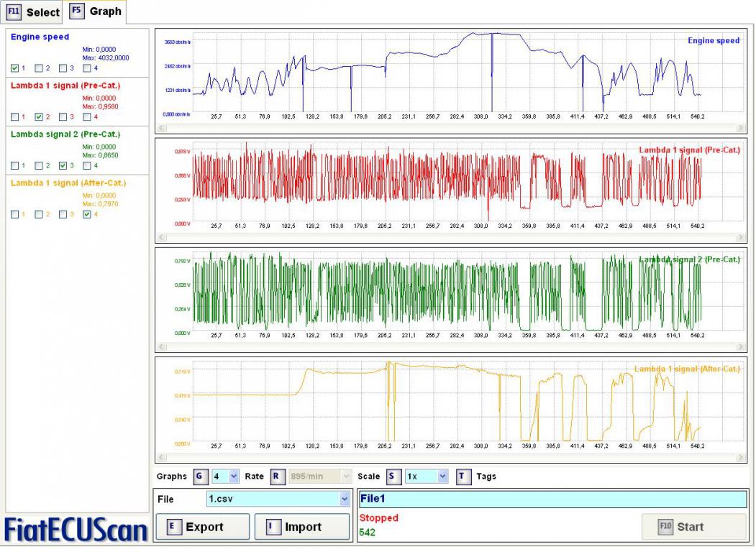Check graph 4 checkbox for Engine speed
Viewport: 756px width, 552px height.
[x=87, y=68]
